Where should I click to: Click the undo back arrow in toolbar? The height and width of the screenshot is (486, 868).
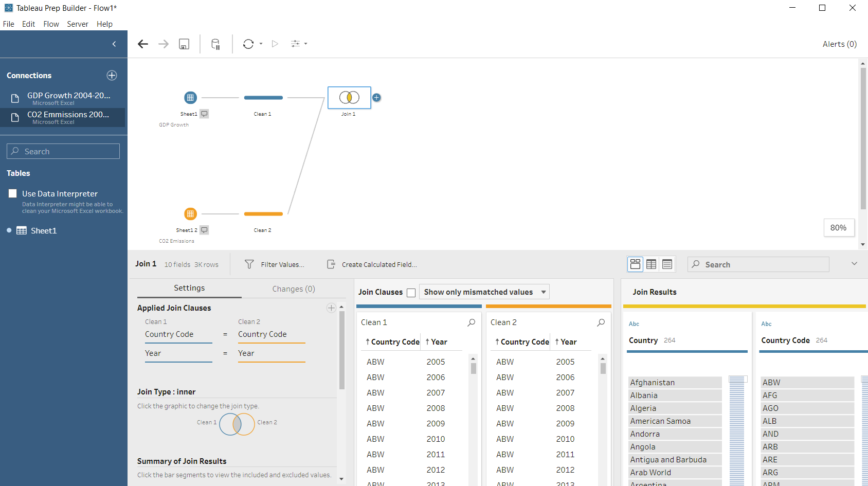click(143, 44)
